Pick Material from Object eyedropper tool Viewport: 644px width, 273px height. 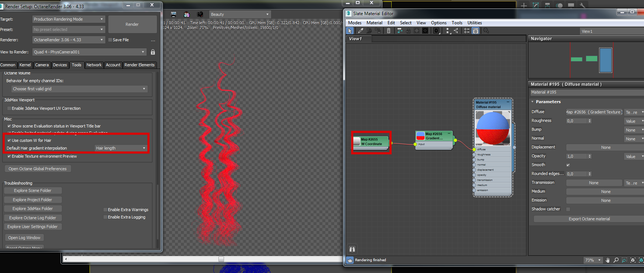tap(360, 31)
